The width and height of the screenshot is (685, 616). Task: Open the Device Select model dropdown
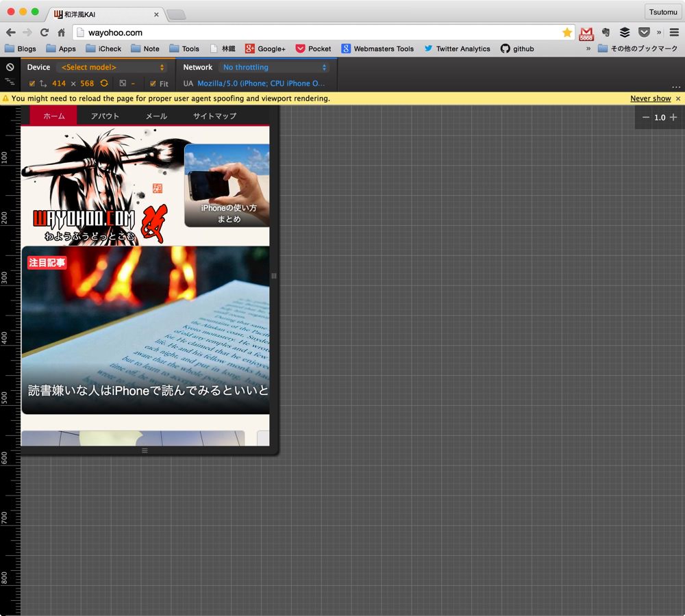click(x=112, y=67)
